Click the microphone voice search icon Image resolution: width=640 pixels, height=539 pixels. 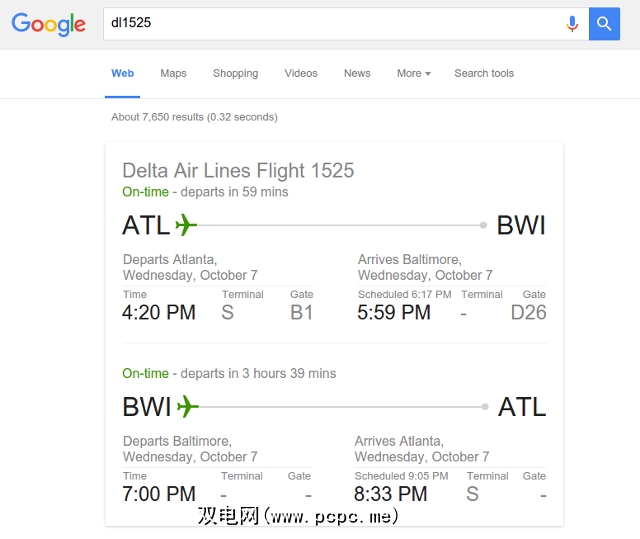point(572,24)
